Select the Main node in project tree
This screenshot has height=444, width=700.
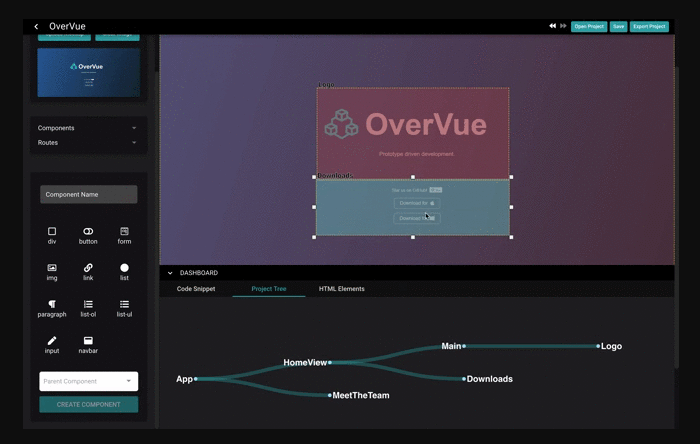pyautogui.click(x=453, y=346)
